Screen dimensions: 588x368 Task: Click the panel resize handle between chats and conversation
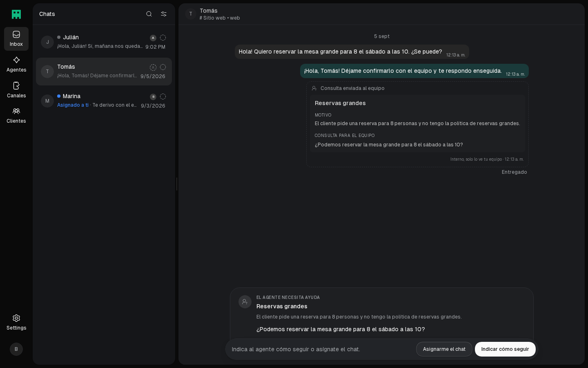click(x=177, y=184)
